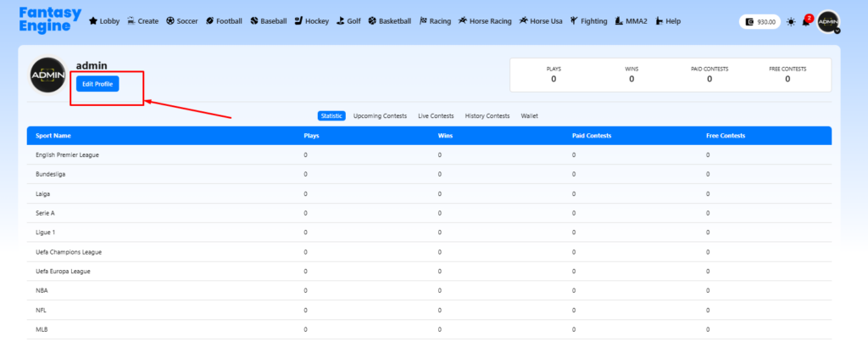Navigate to the Baseball section
This screenshot has width=868, height=342.
click(269, 20)
